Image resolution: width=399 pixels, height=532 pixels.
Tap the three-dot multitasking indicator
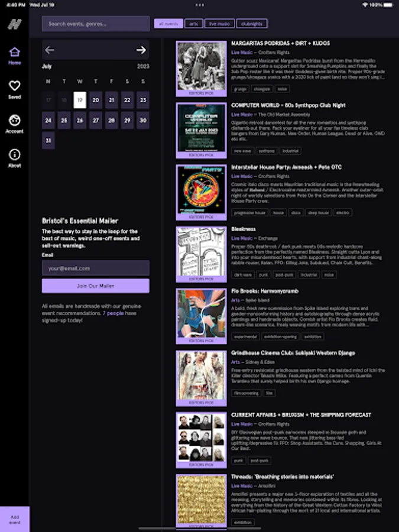pyautogui.click(x=200, y=5)
